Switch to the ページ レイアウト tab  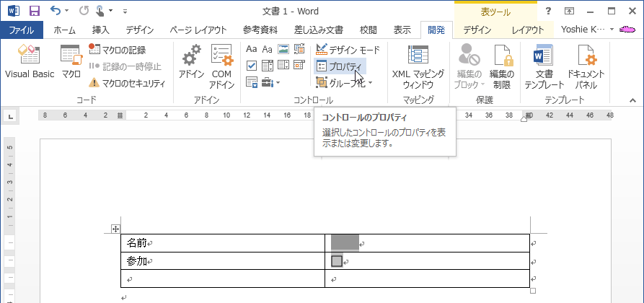[198, 30]
